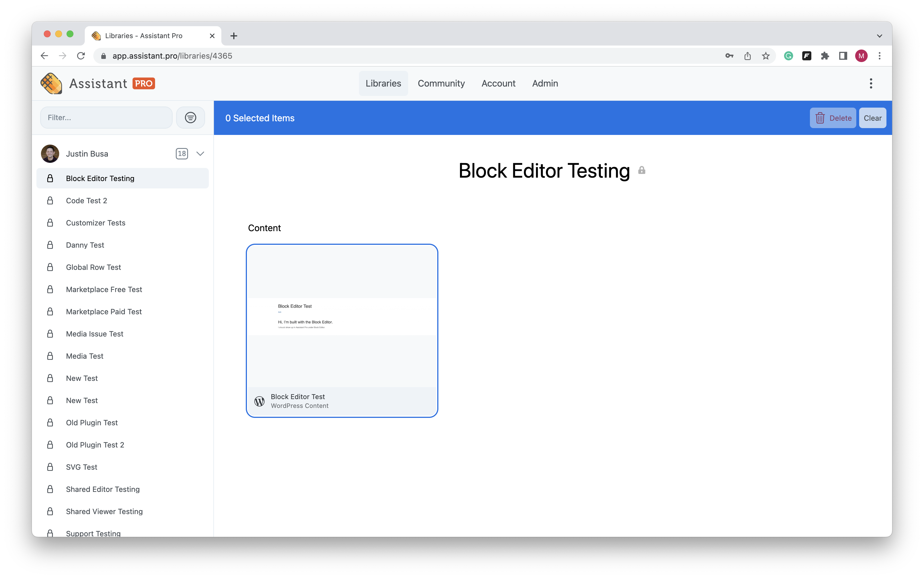The height and width of the screenshot is (579, 924).
Task: Open the app's three-dot options menu
Action: coord(871,83)
